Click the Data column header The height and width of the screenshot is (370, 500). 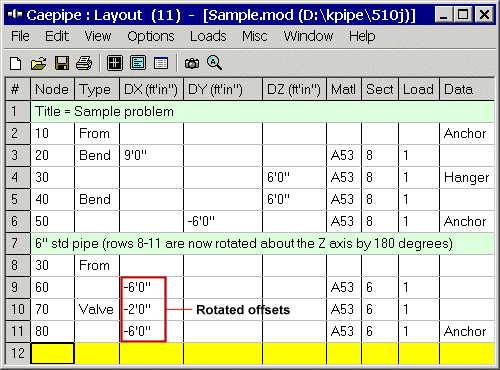467,89
